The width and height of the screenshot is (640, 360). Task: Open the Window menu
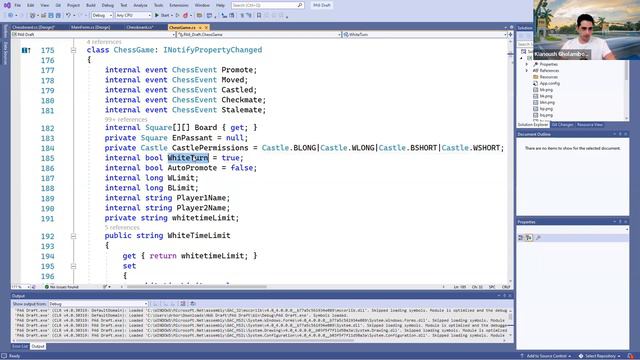202,5
